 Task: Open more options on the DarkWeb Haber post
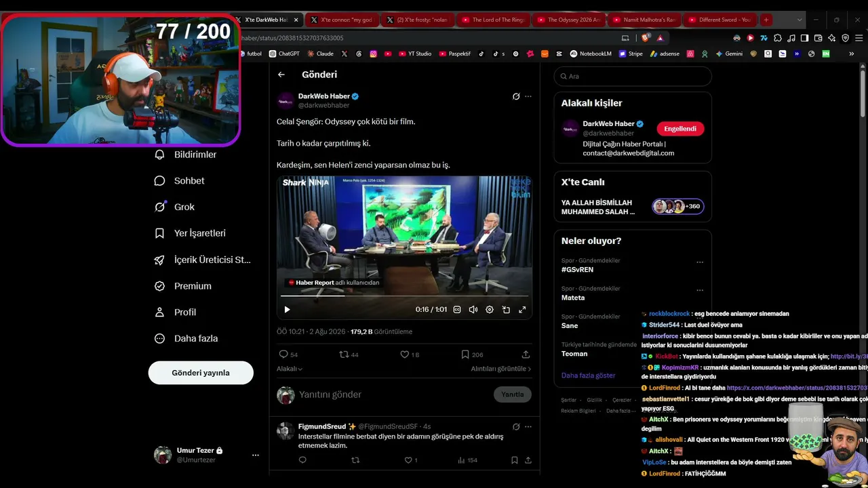point(528,96)
